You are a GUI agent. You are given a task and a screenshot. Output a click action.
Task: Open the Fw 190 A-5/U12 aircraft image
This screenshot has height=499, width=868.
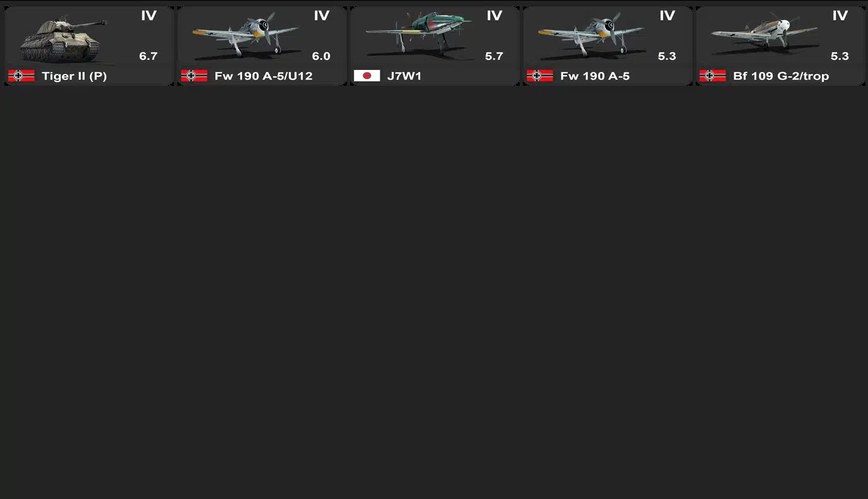point(246,36)
